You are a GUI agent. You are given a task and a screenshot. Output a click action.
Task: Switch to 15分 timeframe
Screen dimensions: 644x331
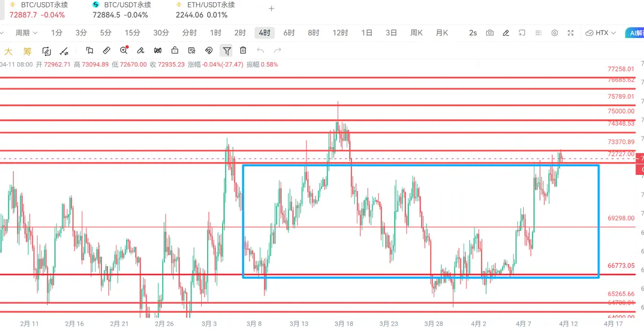click(x=133, y=33)
